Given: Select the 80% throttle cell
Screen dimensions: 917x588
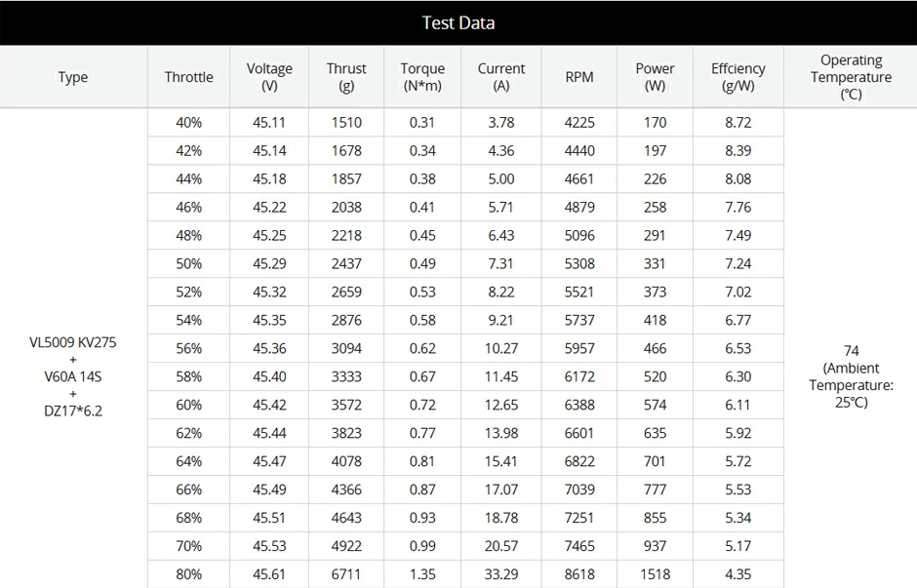Looking at the screenshot, I should [x=189, y=574].
